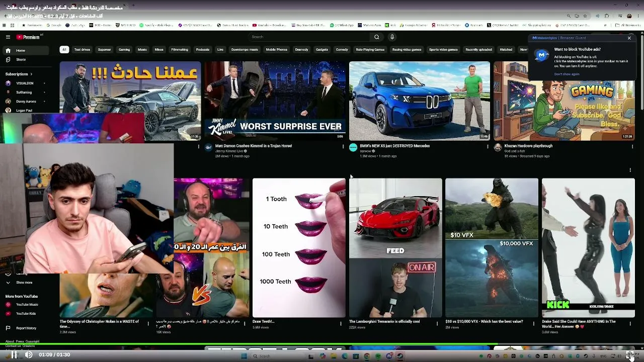
Task: Toggle fullscreen in the video player
Action: coord(630,354)
